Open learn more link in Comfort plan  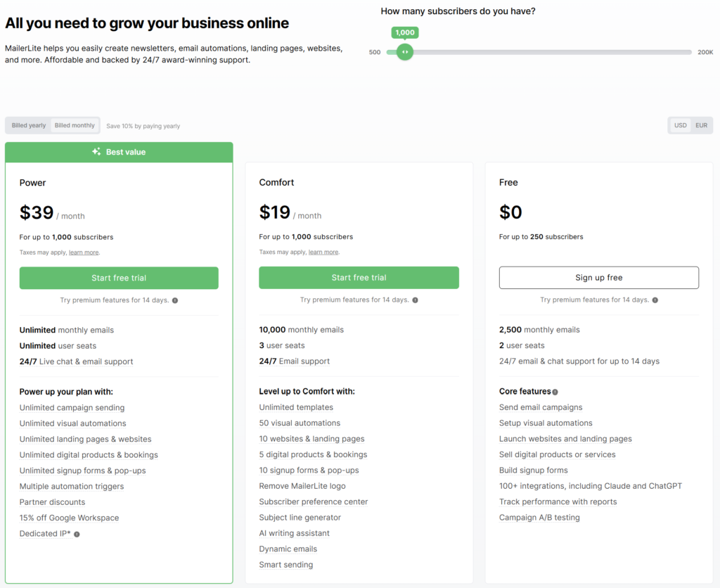pyautogui.click(x=323, y=252)
